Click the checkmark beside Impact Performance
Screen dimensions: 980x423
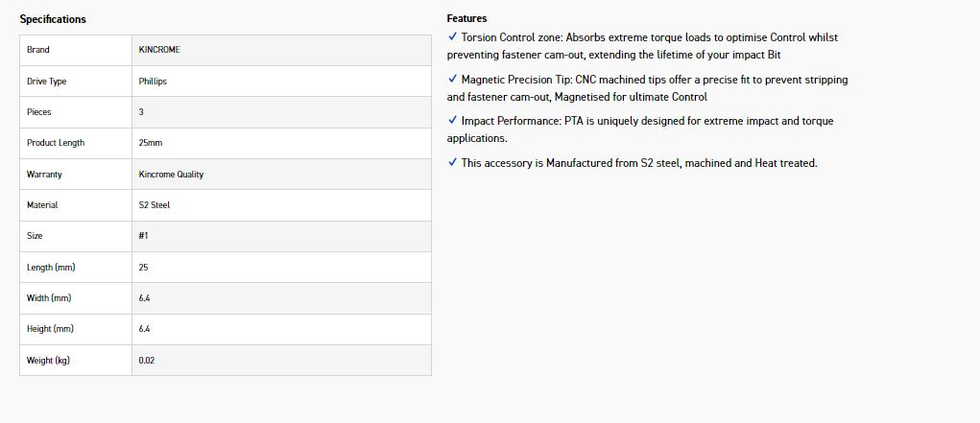452,121
